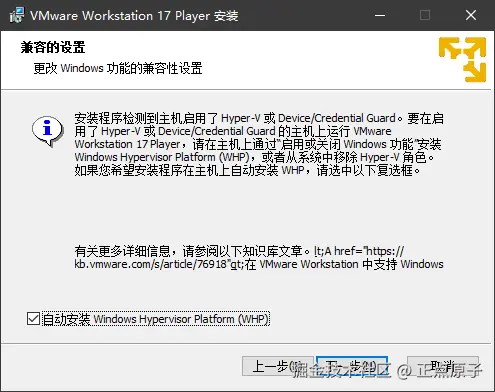
Task: Click the VMware Workstation 17 Player 安装 title
Action: click(134, 16)
